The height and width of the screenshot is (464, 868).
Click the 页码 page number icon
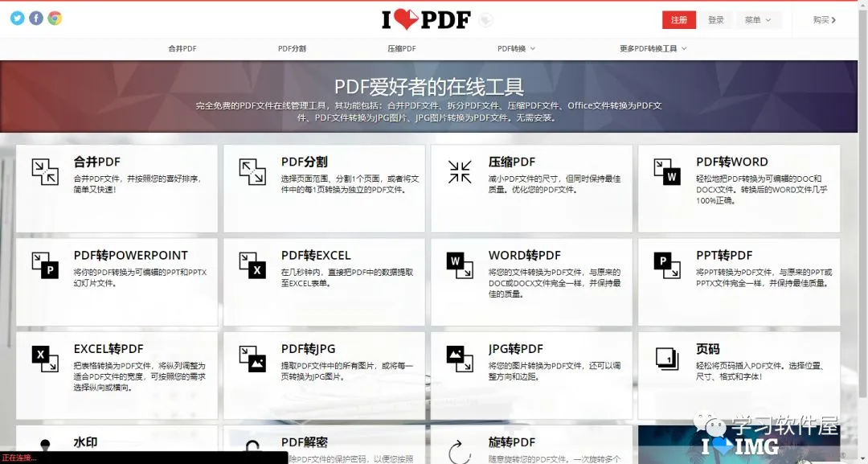pos(667,359)
